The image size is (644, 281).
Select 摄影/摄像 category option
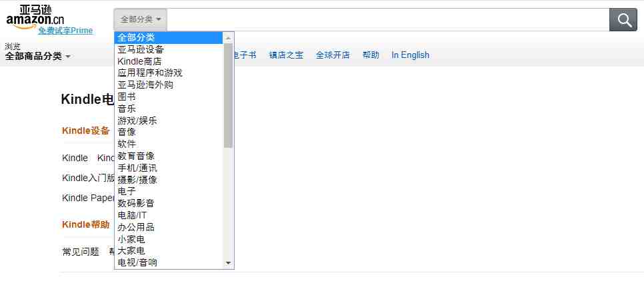pos(169,180)
